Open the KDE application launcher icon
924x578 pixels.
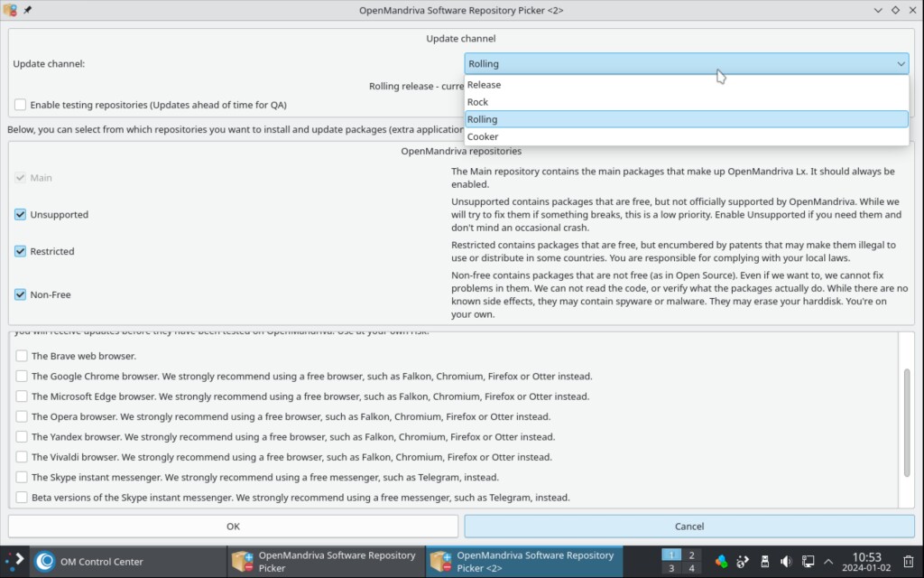[x=14, y=561]
